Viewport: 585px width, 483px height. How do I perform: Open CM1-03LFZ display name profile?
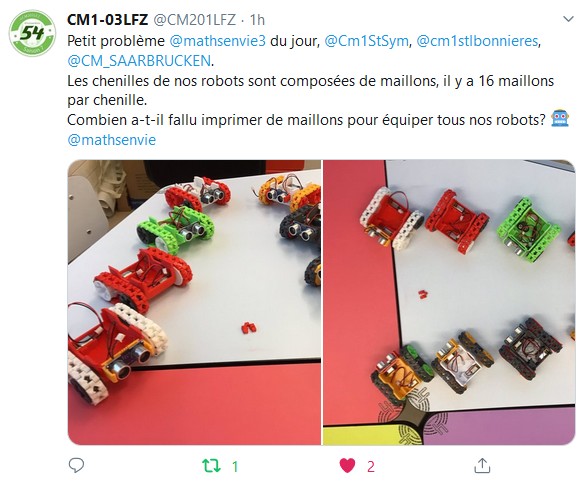pos(107,19)
